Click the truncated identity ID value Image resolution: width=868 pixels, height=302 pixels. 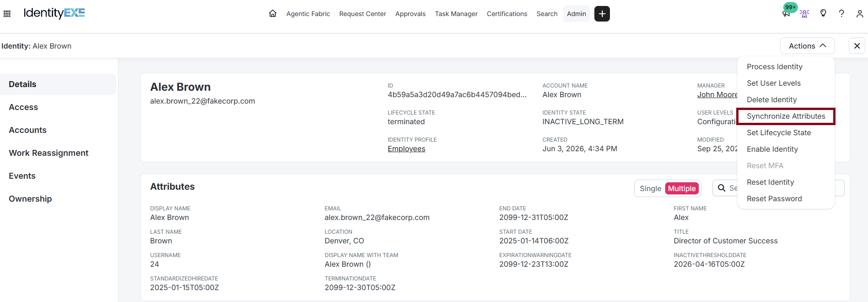(457, 94)
